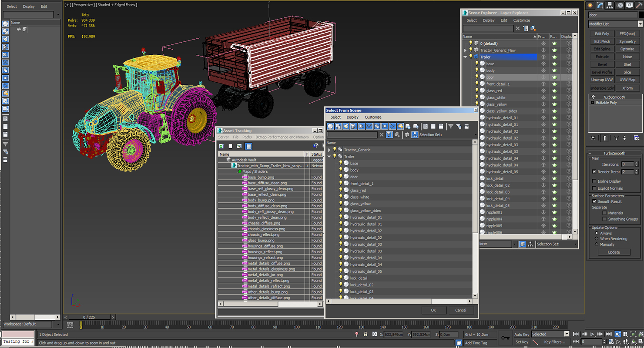Open the Motion command panel tab
Screen dimensions: 644x348
pos(620,5)
